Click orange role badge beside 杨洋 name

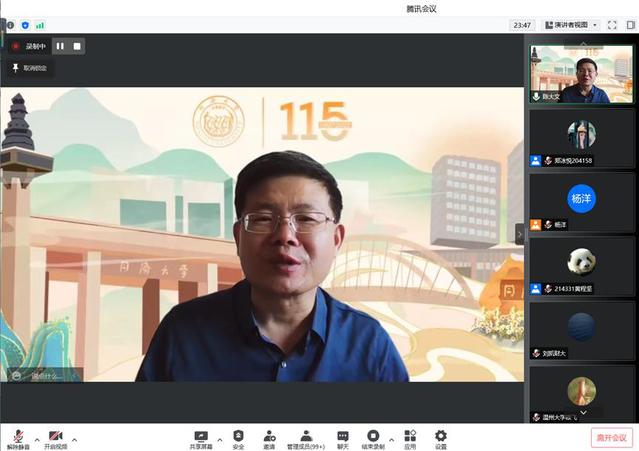point(535,224)
